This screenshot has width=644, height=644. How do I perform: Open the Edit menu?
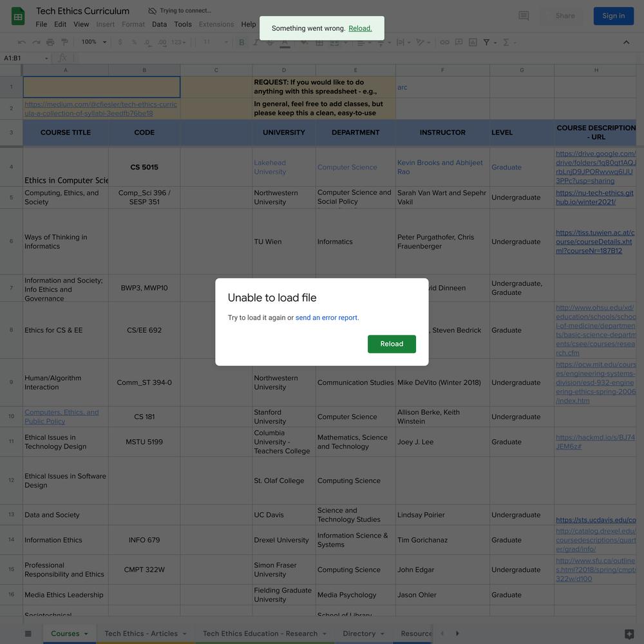tap(60, 24)
